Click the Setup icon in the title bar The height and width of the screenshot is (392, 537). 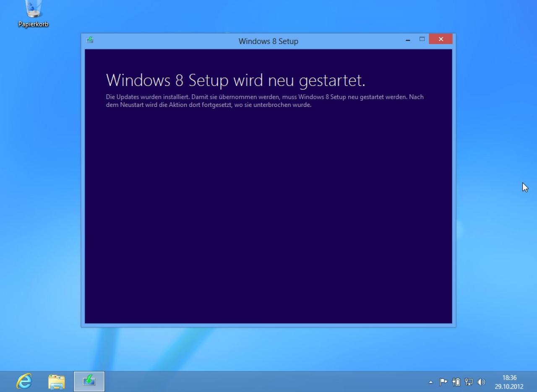point(90,40)
